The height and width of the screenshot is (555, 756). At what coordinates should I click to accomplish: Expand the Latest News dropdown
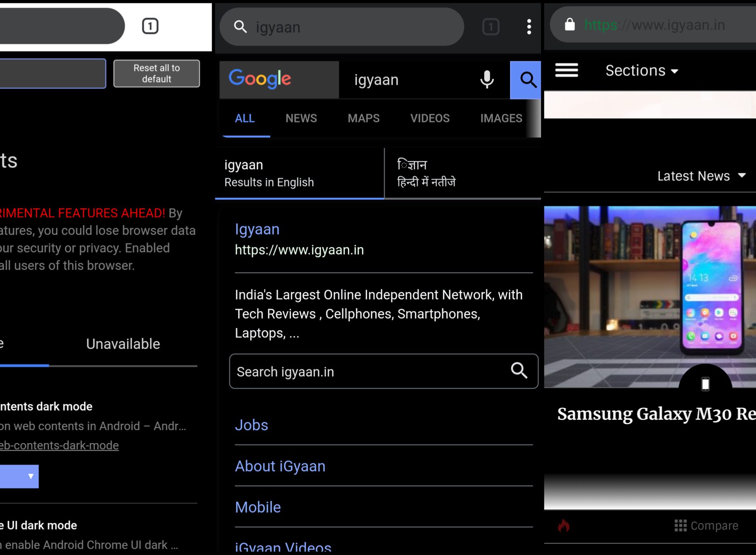[x=701, y=176]
